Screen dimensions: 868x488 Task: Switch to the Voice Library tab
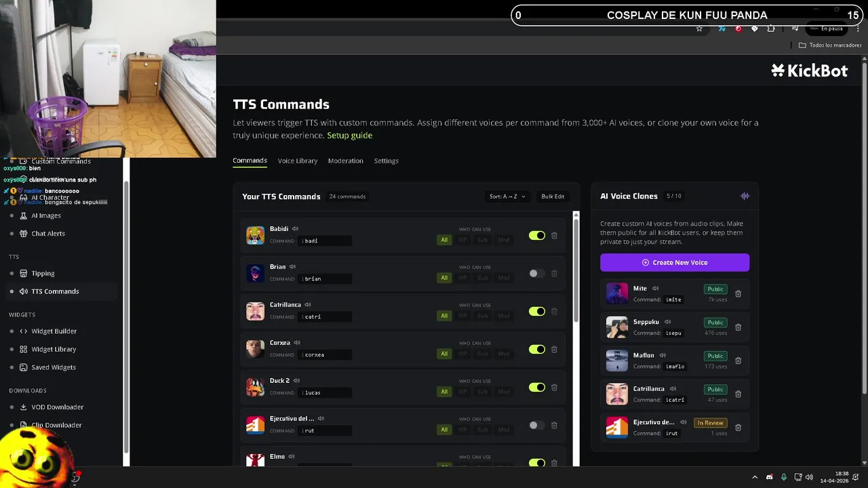298,161
